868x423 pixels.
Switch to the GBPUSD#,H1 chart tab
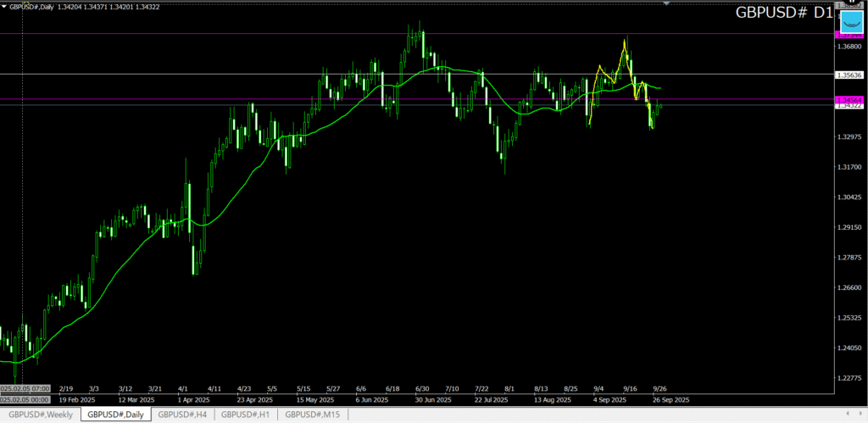(246, 414)
